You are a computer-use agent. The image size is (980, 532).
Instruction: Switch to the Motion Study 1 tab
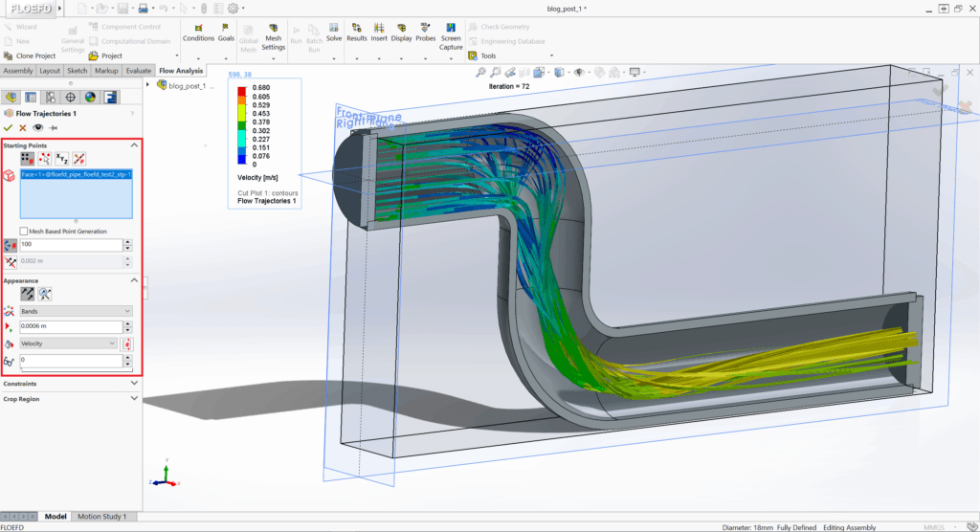[101, 517]
